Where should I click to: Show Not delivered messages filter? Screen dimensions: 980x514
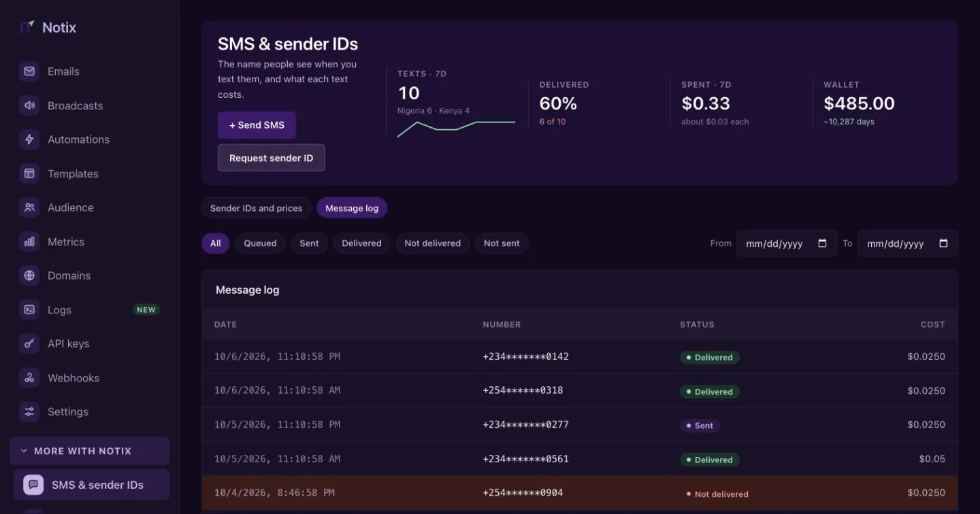(432, 243)
